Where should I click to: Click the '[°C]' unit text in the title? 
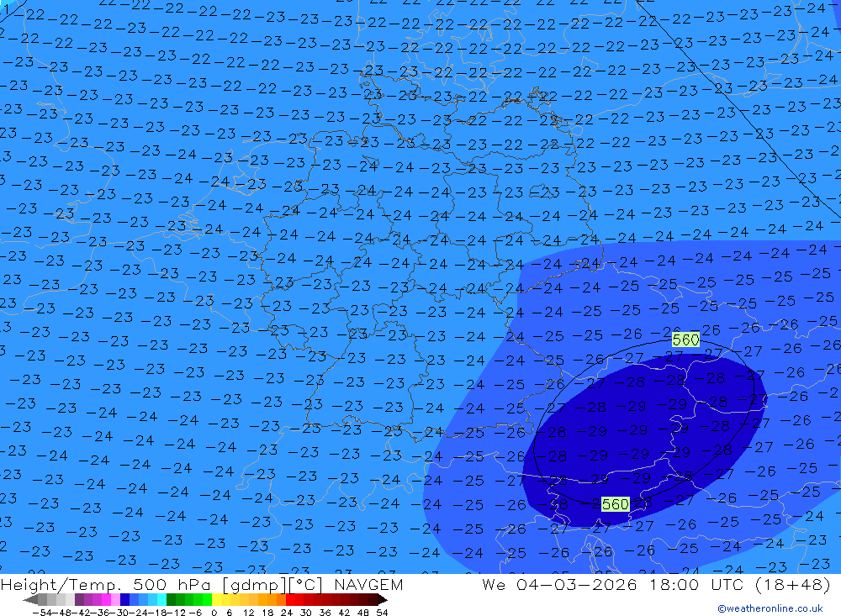[x=305, y=585]
